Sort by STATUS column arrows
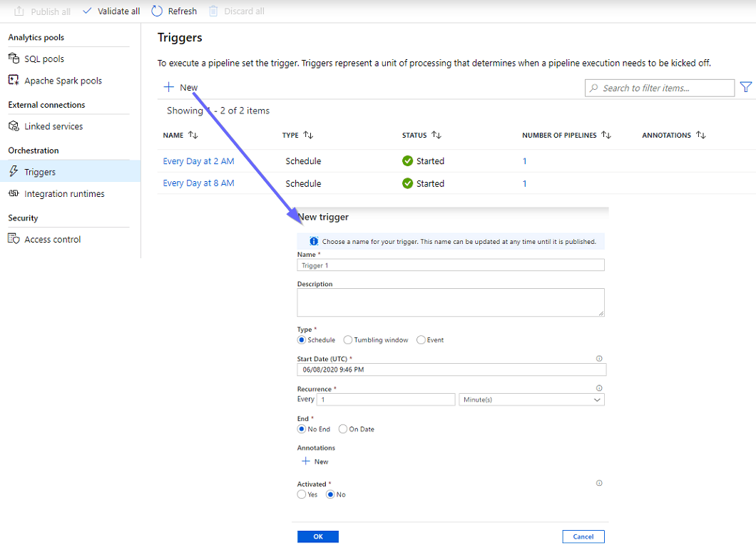The height and width of the screenshot is (545, 756). 438,135
